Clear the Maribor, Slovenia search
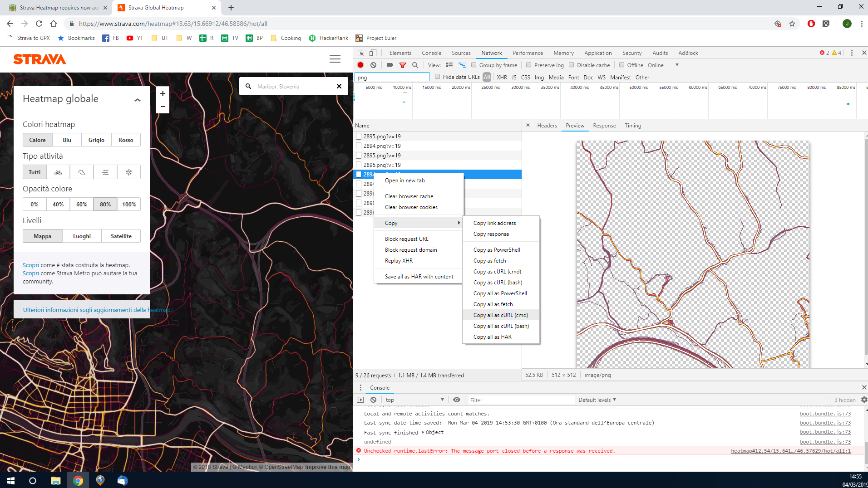868x488 pixels. [339, 86]
